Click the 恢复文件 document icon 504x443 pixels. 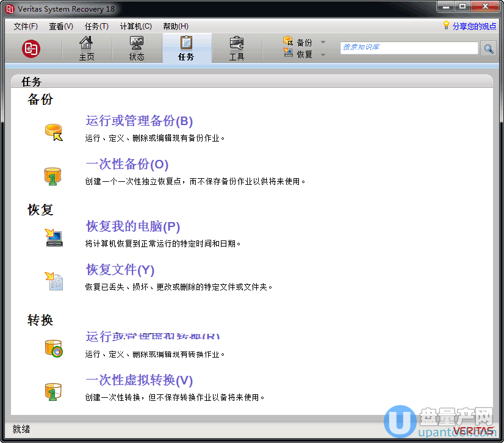(54, 281)
